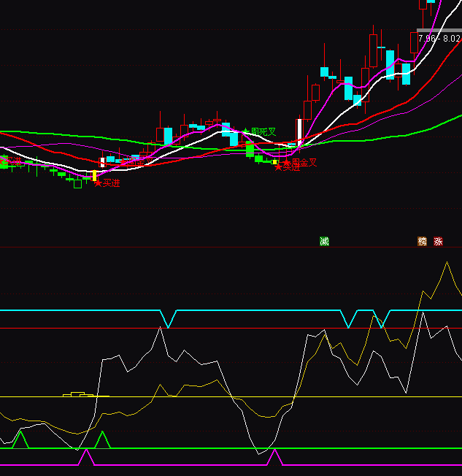Click the 买进 star beside 周金叉
This screenshot has height=476, width=462.
point(277,167)
